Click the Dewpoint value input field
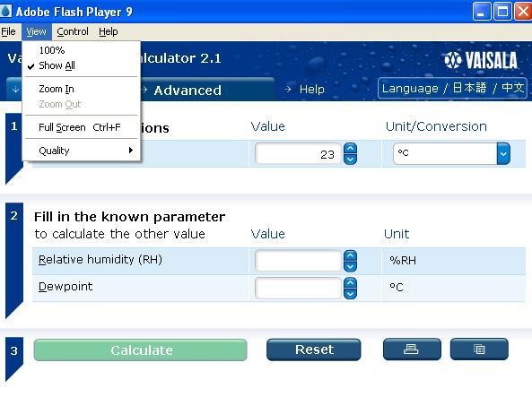This screenshot has width=532, height=397. 298,289
